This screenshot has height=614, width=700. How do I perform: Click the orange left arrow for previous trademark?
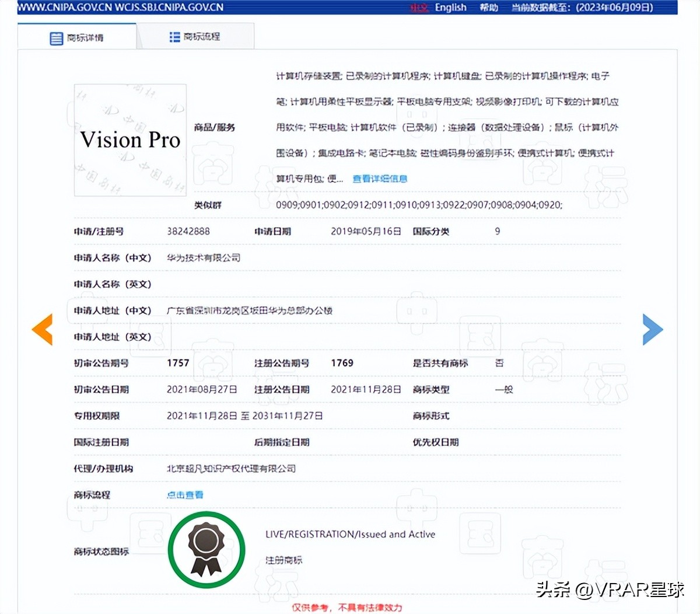41,330
